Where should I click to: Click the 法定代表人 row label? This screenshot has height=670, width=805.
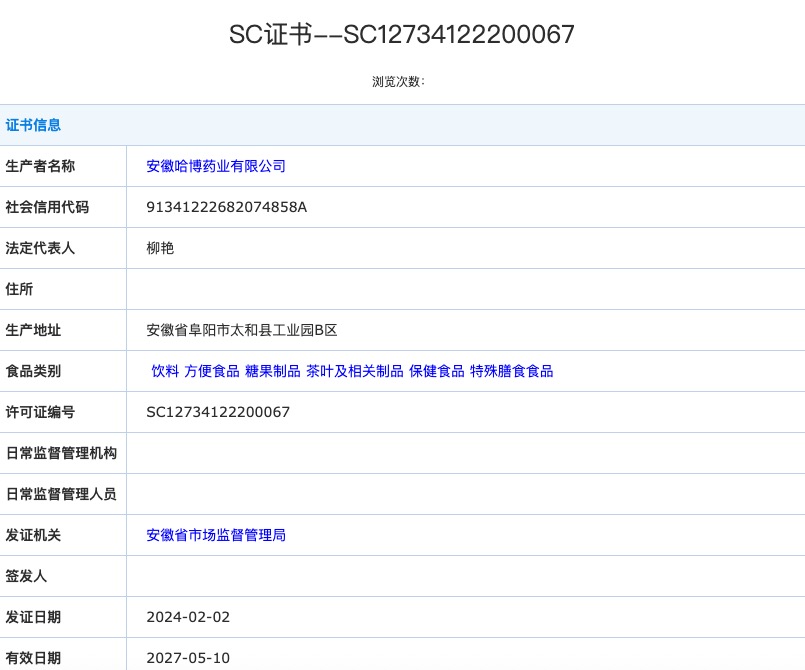(x=40, y=248)
